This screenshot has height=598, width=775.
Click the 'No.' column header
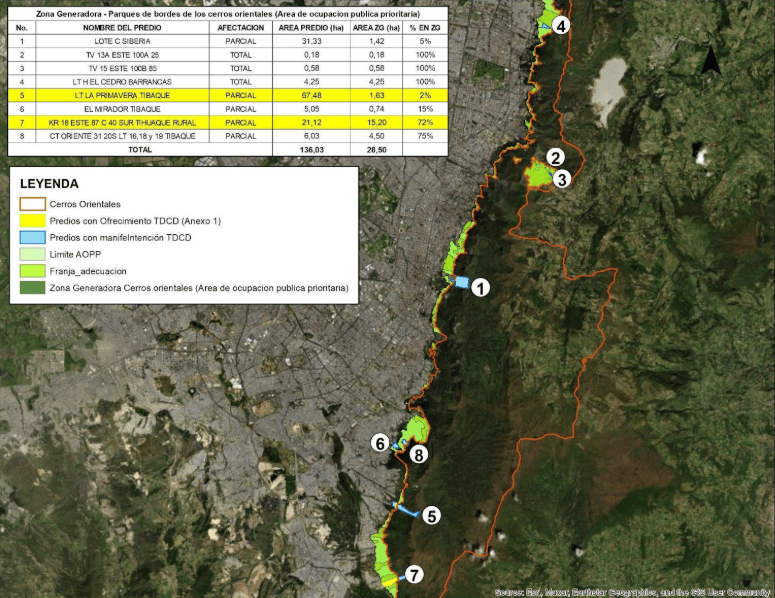(x=22, y=28)
